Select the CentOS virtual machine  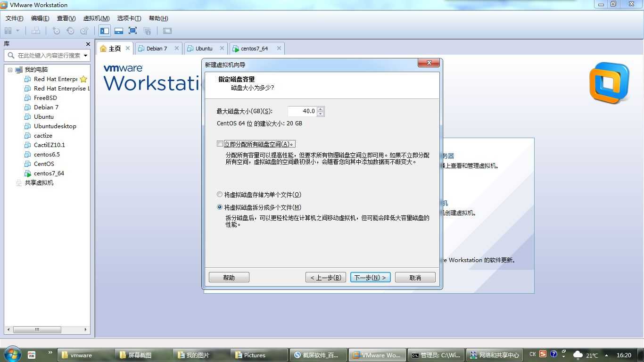(39, 164)
